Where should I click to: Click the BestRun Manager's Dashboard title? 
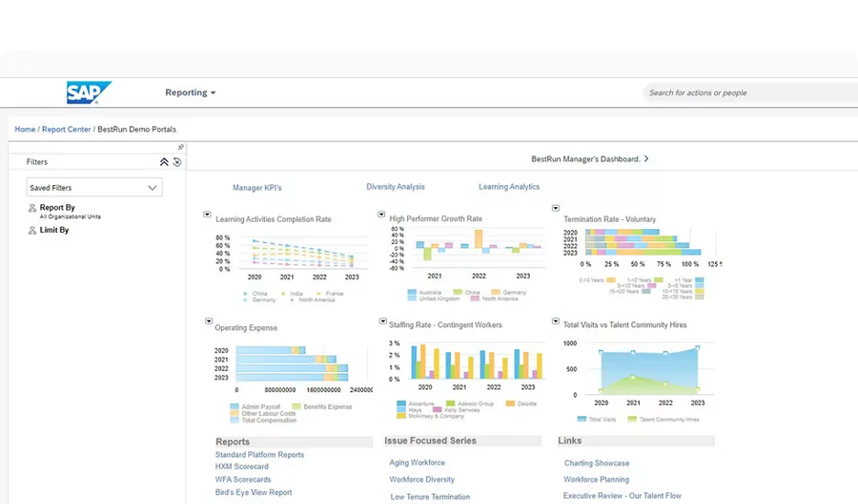click(586, 159)
